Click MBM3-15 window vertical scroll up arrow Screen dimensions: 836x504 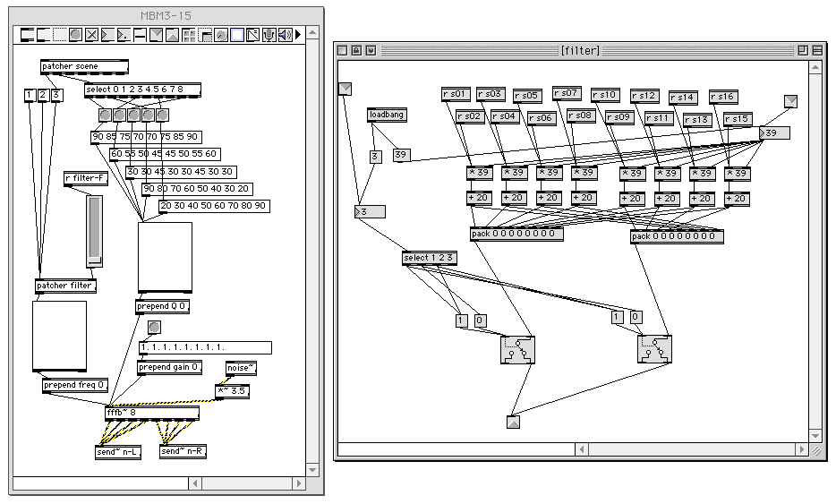(313, 32)
